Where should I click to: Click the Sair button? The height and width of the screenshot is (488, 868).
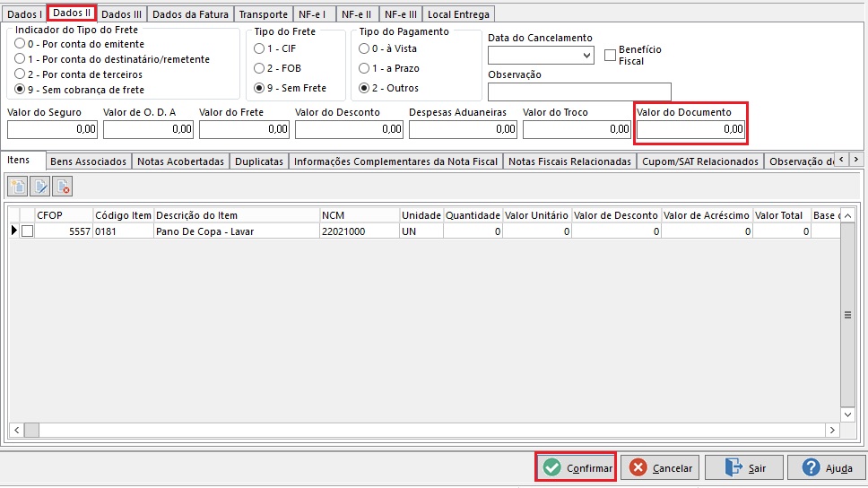(744, 467)
